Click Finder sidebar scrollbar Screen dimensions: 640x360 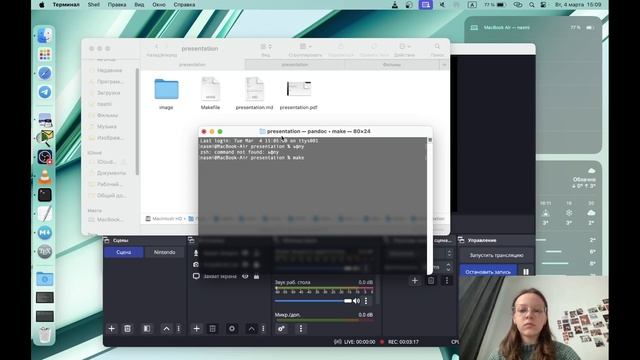click(137, 122)
